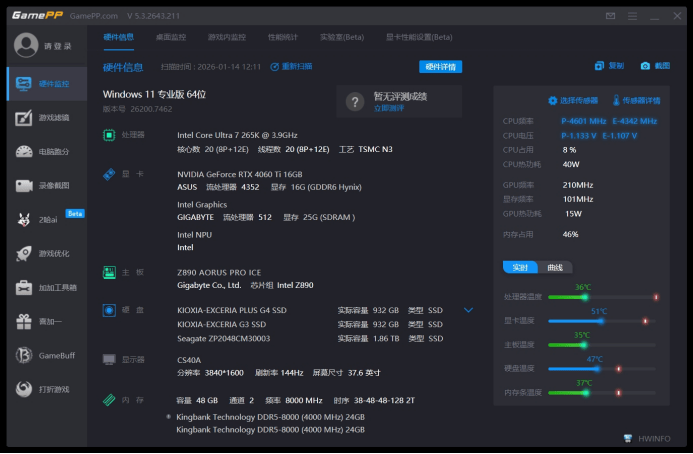This screenshot has height=454, width=693.
Task: Click 请登录 login text
Action: coord(58,46)
